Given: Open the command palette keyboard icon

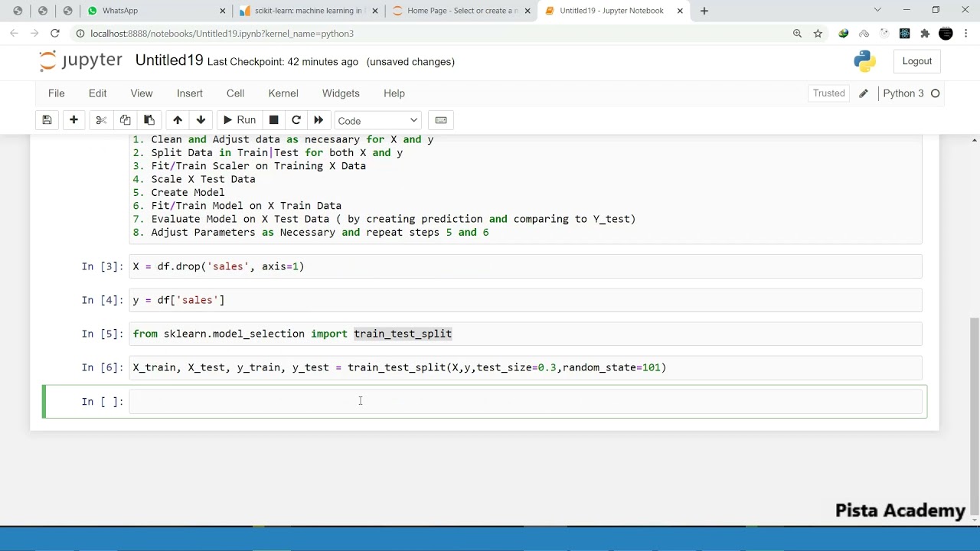Looking at the screenshot, I should [441, 120].
